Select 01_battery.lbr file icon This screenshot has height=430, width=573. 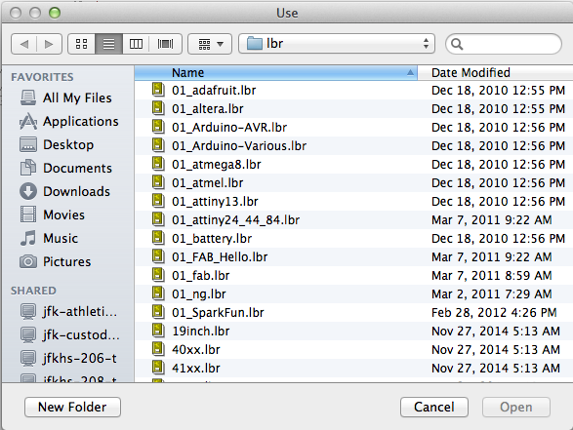tap(158, 238)
